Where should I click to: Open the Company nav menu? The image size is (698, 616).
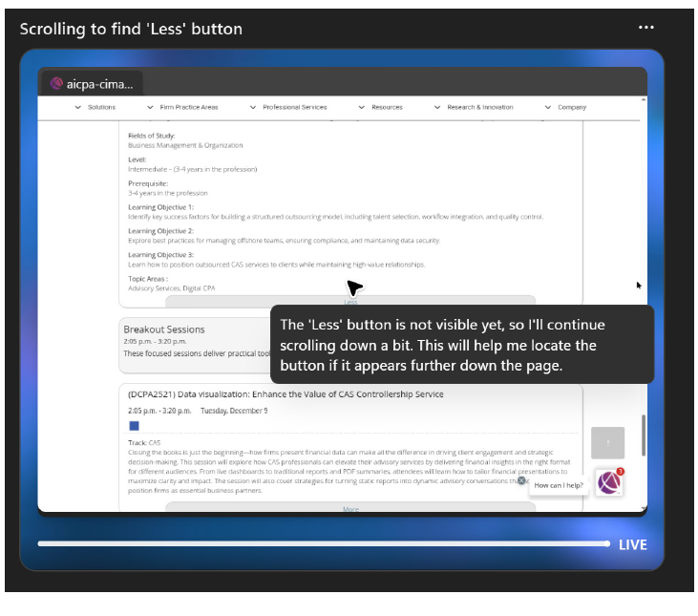pyautogui.click(x=565, y=107)
